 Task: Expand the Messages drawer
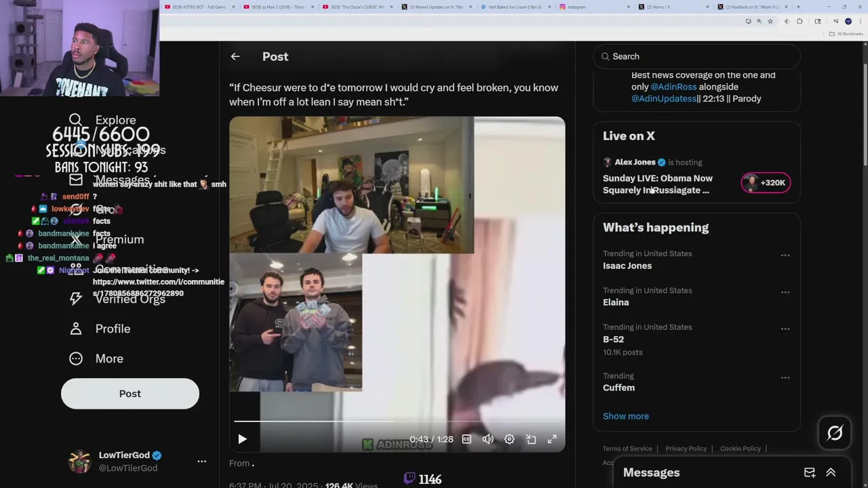(x=831, y=472)
